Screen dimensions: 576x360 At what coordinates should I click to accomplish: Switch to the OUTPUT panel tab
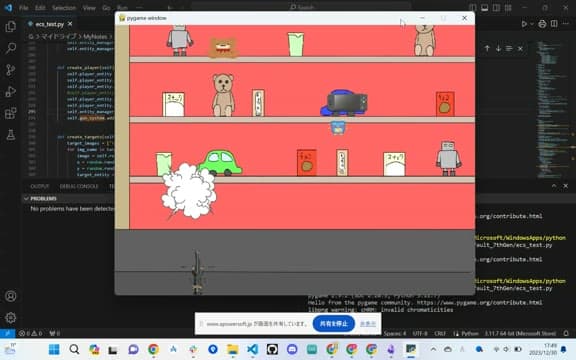(40, 187)
